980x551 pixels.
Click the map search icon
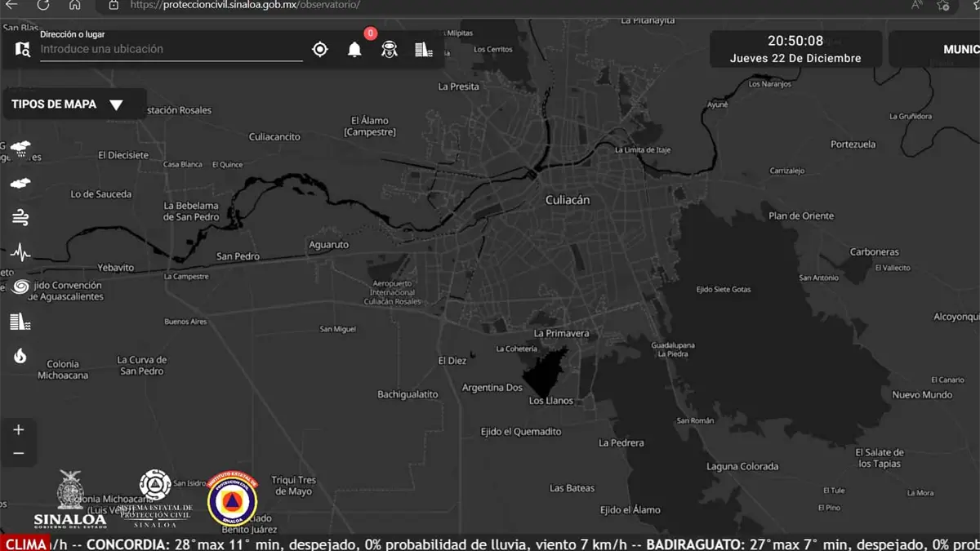(23, 49)
